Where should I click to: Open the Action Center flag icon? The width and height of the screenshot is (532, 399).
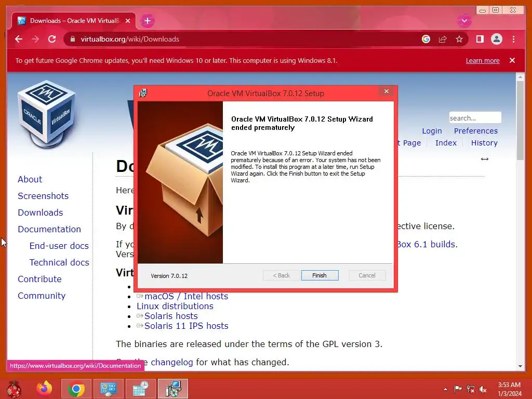458,389
